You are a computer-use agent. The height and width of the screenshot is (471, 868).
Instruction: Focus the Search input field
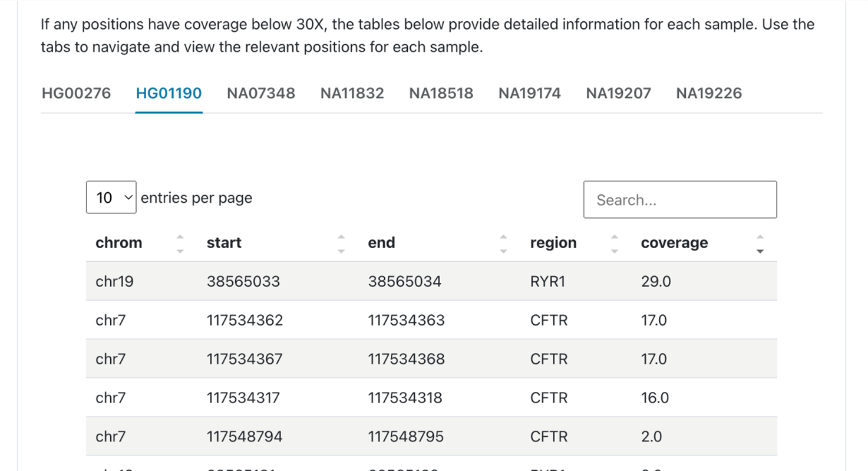coord(680,200)
